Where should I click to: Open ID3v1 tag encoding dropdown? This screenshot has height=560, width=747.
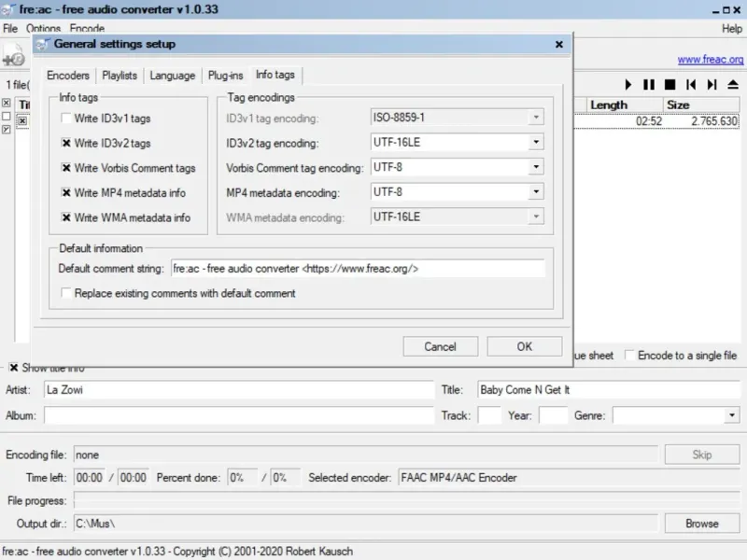pyautogui.click(x=536, y=118)
